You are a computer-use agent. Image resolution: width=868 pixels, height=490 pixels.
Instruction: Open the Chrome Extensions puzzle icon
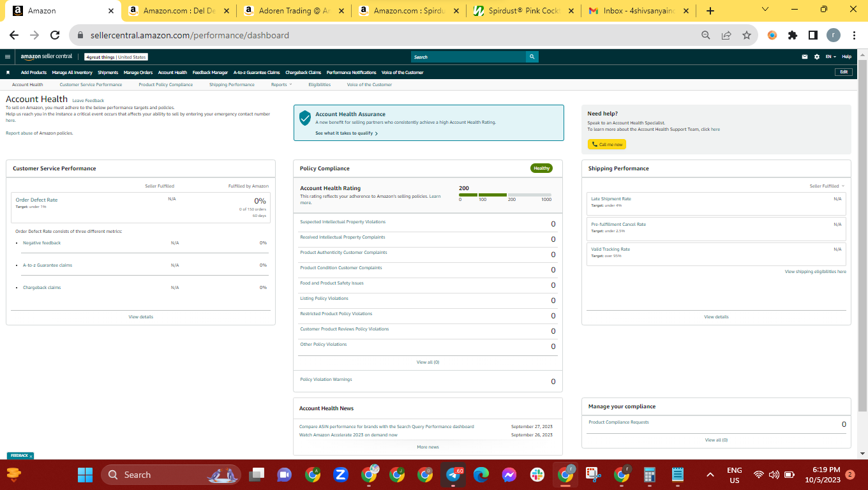793,35
